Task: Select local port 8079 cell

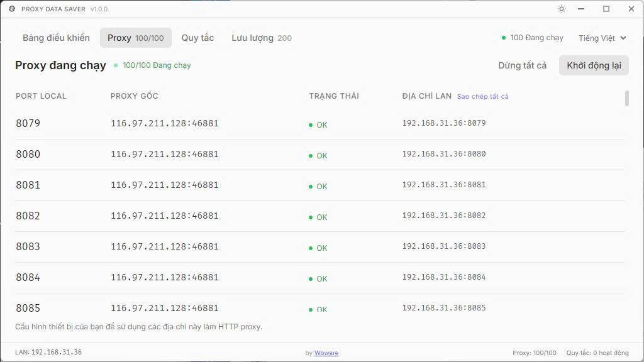Action: click(28, 123)
